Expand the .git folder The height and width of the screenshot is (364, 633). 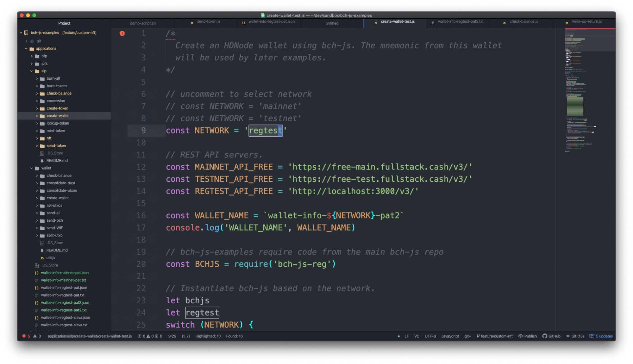tap(26, 41)
